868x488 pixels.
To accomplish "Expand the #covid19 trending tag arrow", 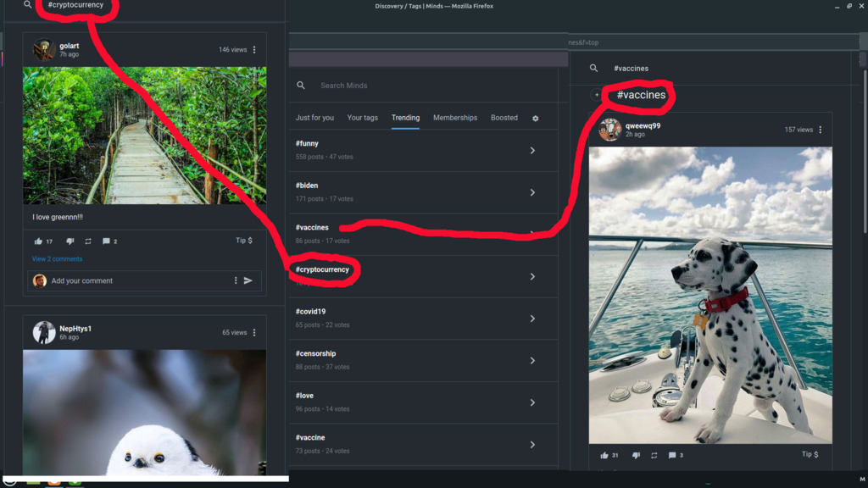I will pos(532,319).
